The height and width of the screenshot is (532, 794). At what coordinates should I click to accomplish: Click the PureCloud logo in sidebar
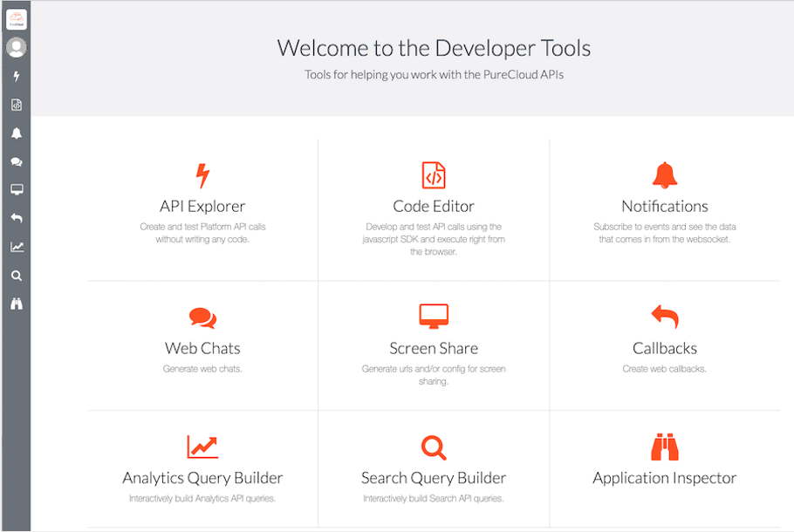[17, 19]
